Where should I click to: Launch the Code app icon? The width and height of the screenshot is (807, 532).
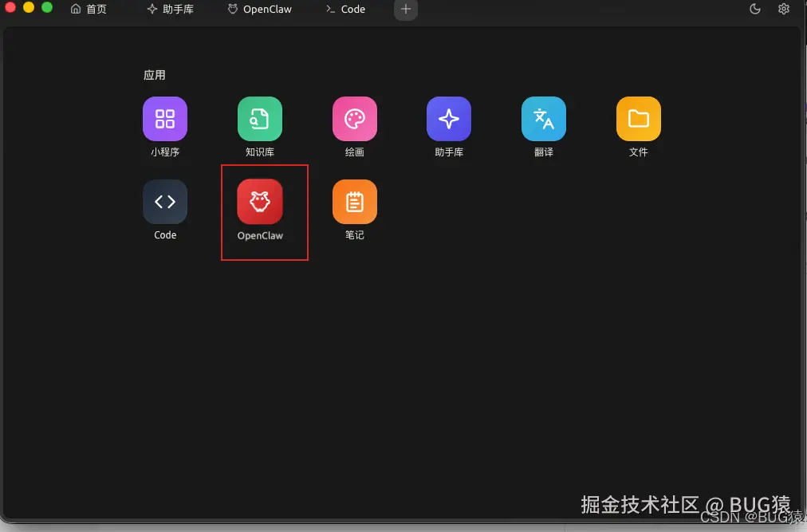[165, 201]
